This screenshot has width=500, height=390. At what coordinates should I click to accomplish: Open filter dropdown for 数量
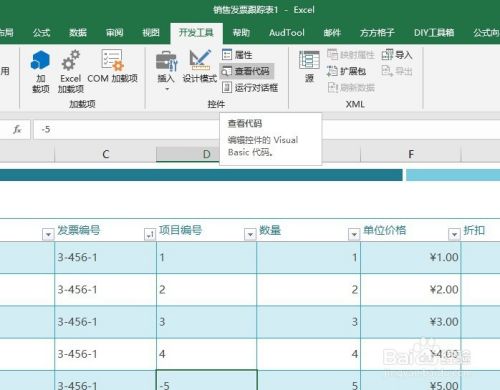pos(354,234)
